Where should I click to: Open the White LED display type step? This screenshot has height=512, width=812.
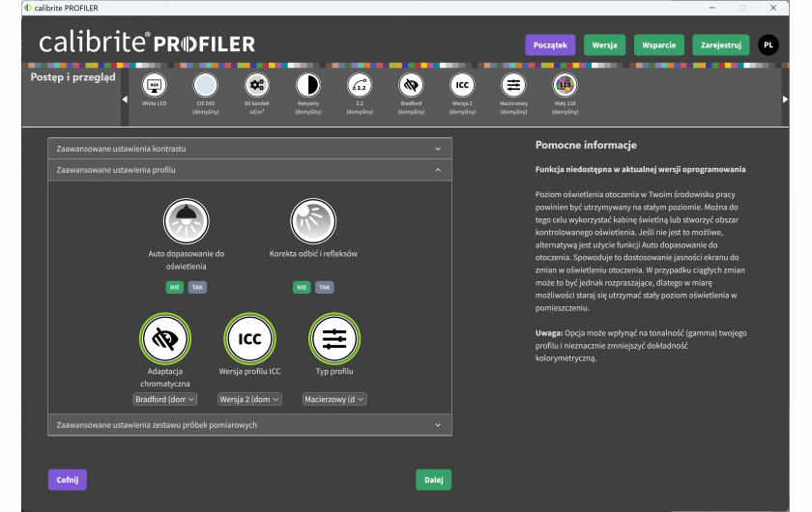point(155,85)
